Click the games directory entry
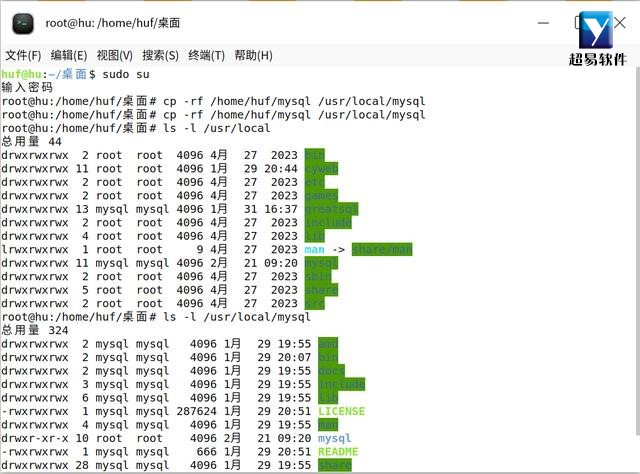Image resolution: width=640 pixels, height=474 pixels. tap(321, 196)
